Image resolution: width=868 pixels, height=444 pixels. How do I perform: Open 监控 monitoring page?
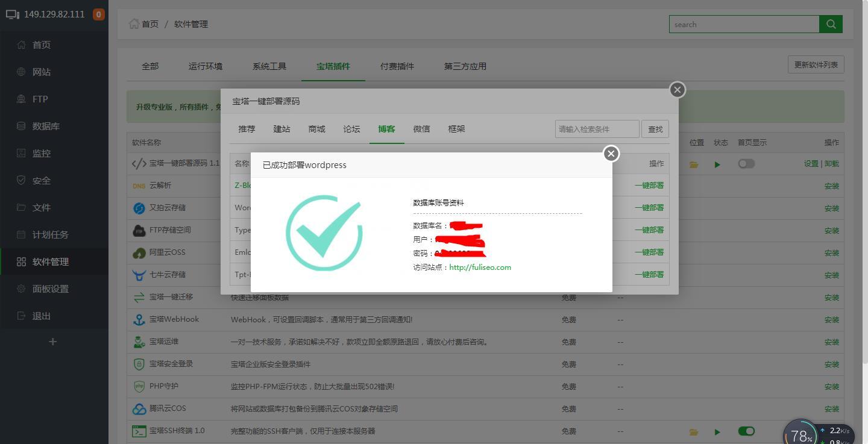click(42, 153)
